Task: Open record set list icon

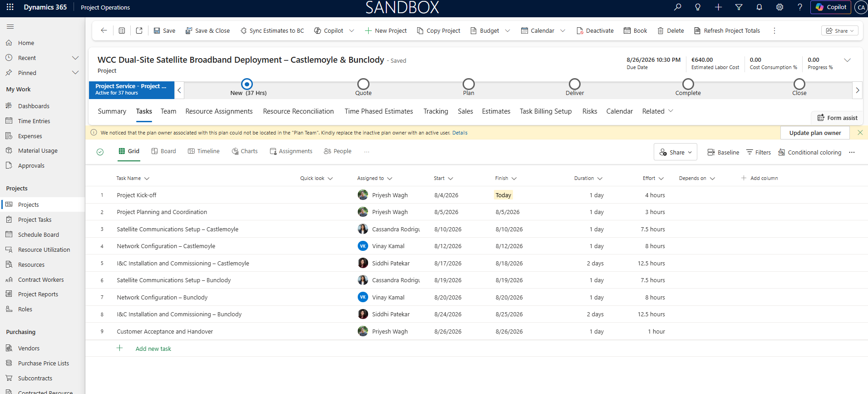Action: [x=122, y=30]
